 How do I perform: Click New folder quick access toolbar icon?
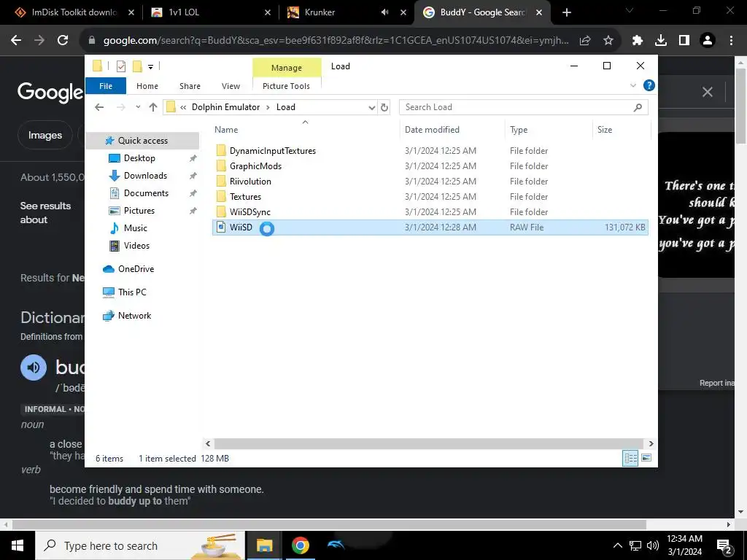137,66
